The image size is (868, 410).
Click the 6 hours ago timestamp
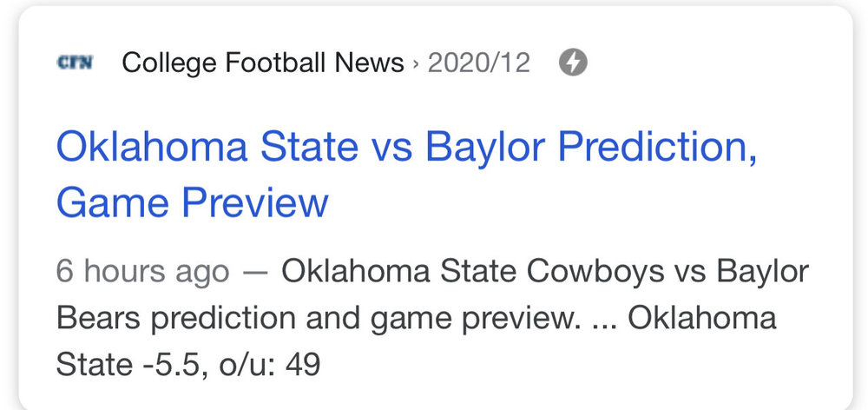[142, 271]
